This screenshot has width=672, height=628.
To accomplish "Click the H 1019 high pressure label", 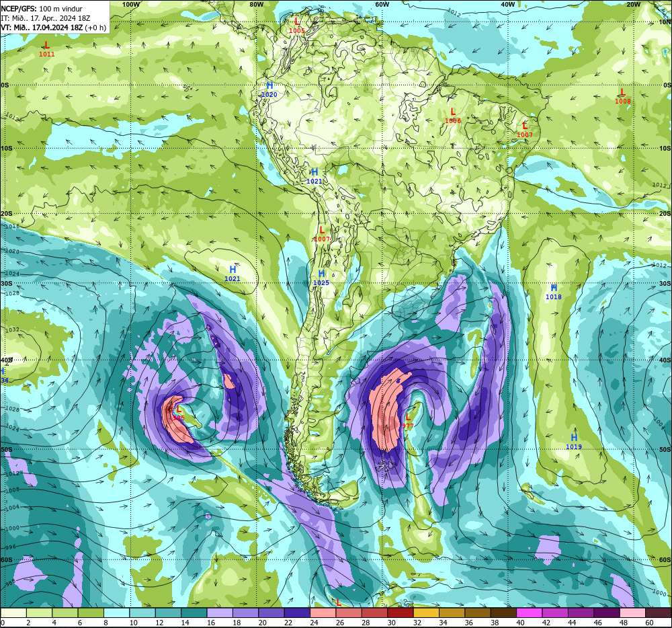I will [574, 442].
